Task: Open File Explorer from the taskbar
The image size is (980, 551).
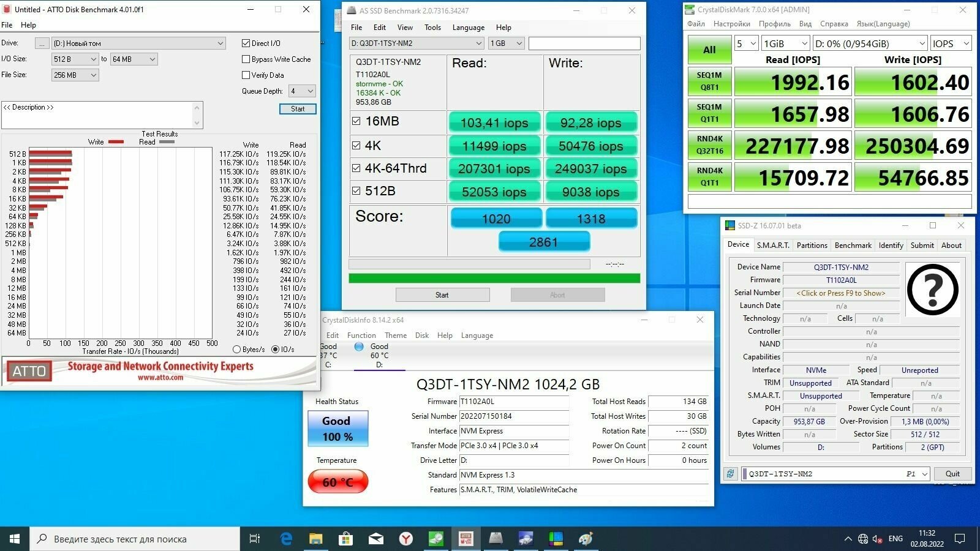Action: [315, 539]
